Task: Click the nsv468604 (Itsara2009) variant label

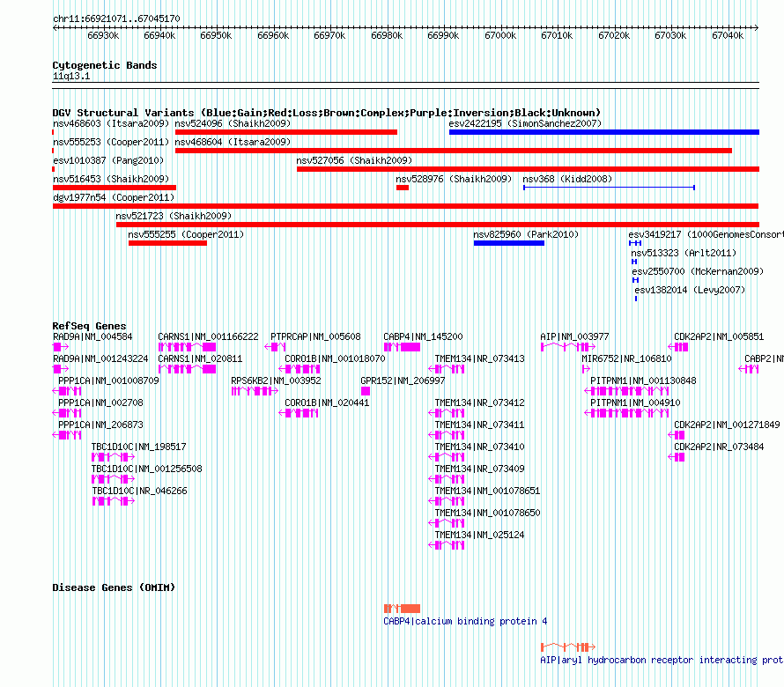Action: (x=233, y=142)
